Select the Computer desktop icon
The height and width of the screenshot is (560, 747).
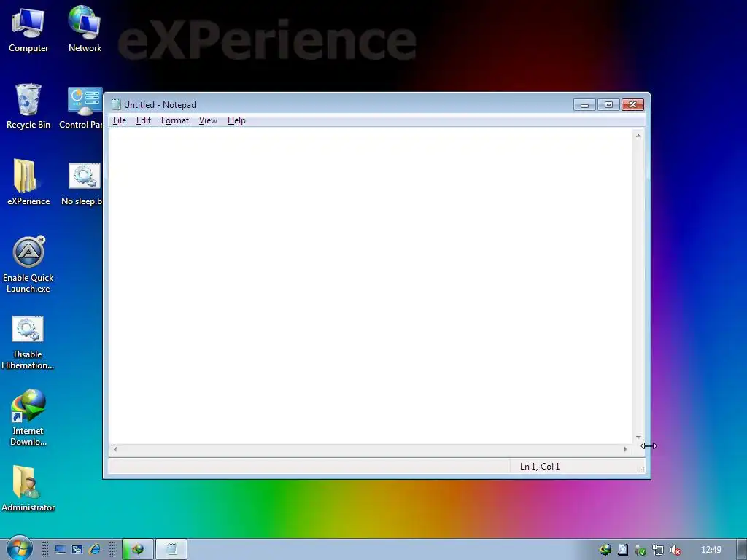tap(28, 29)
